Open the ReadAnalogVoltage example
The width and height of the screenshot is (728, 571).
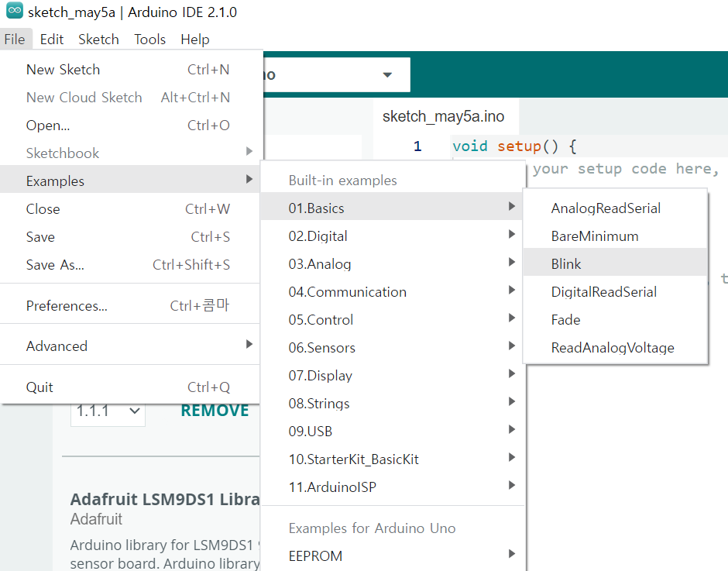coord(615,348)
